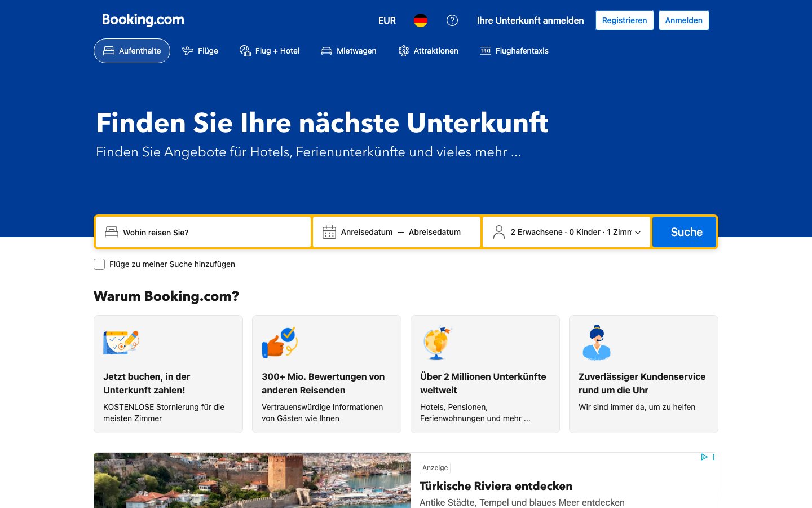
Task: Click the blue Suche button
Action: [x=685, y=232]
